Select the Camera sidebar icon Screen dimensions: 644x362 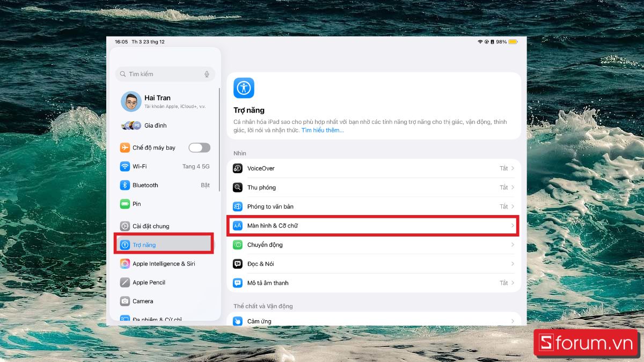tap(125, 301)
